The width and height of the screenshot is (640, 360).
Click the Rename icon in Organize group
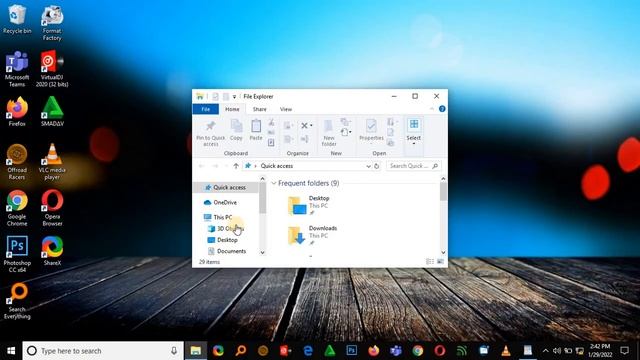304,140
